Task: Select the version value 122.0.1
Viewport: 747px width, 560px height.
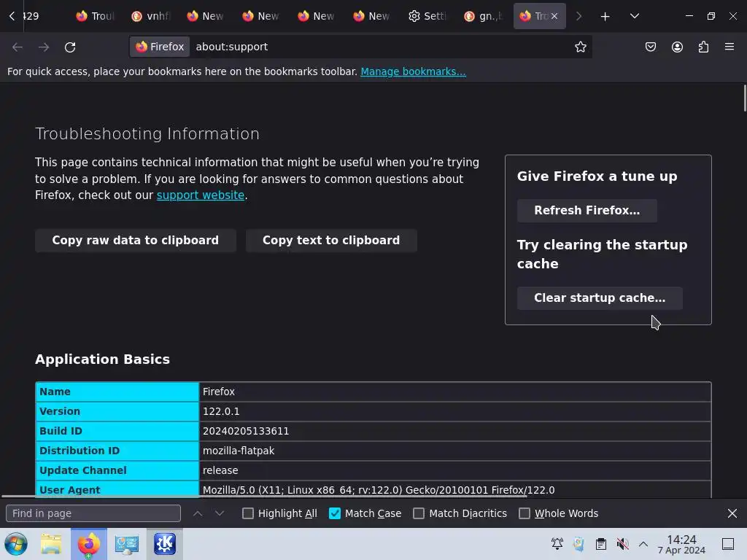Action: (221, 411)
